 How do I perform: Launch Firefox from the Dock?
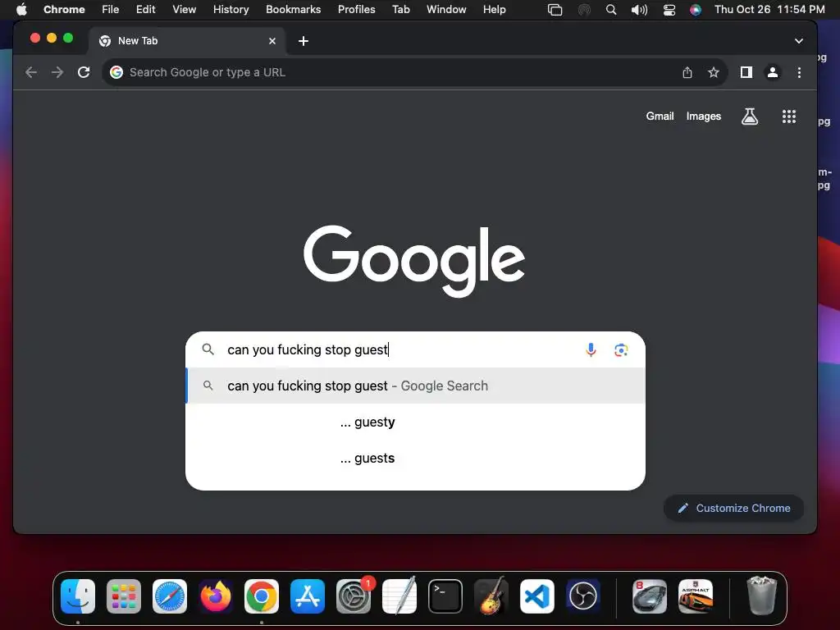(216, 596)
